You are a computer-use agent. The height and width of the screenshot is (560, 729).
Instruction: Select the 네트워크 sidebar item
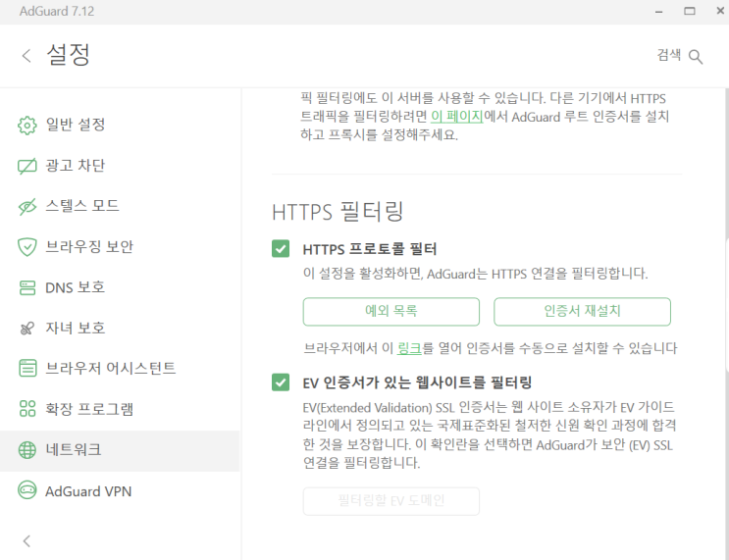click(120, 450)
